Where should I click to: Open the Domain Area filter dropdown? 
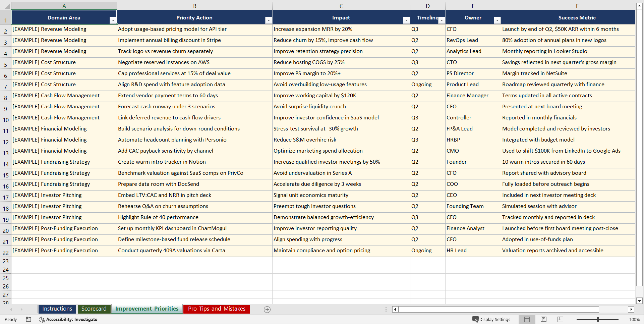coord(114,20)
